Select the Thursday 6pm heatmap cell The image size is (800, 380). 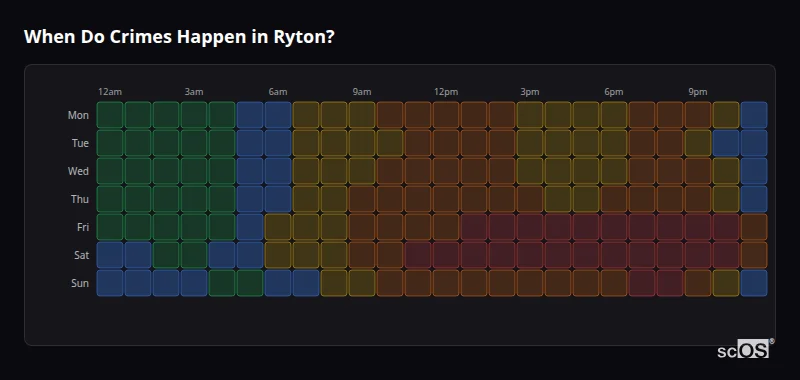614,199
